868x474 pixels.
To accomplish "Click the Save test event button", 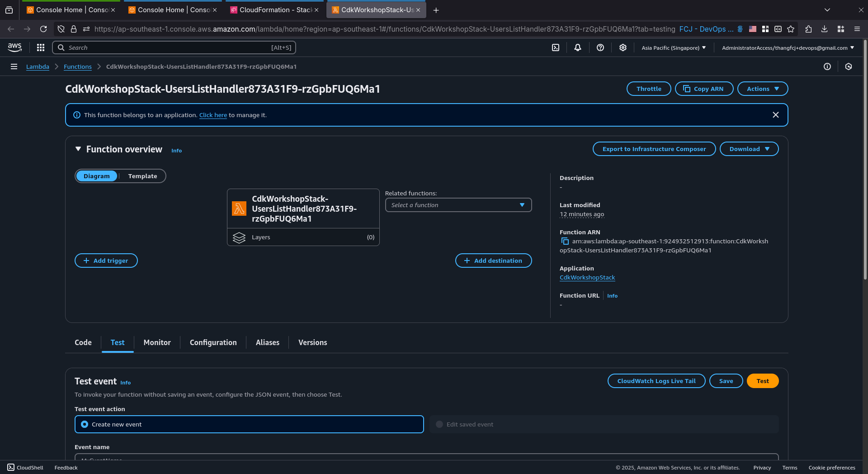I will tap(726, 381).
